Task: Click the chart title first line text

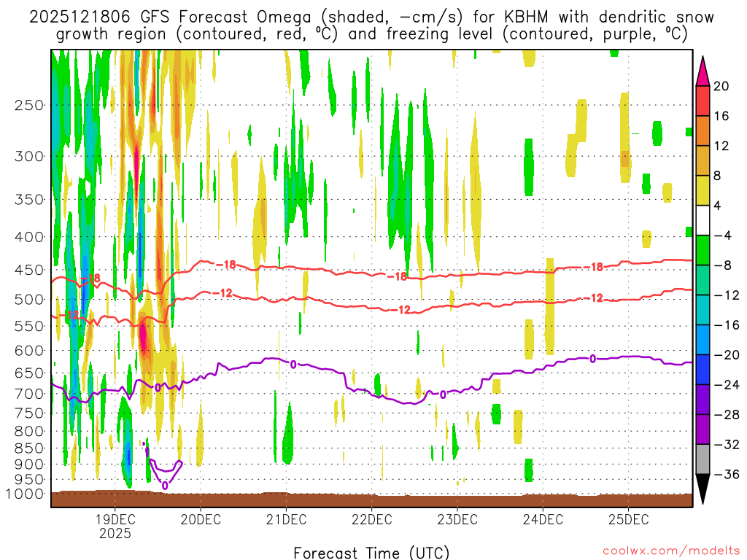Action: pyautogui.click(x=371, y=17)
